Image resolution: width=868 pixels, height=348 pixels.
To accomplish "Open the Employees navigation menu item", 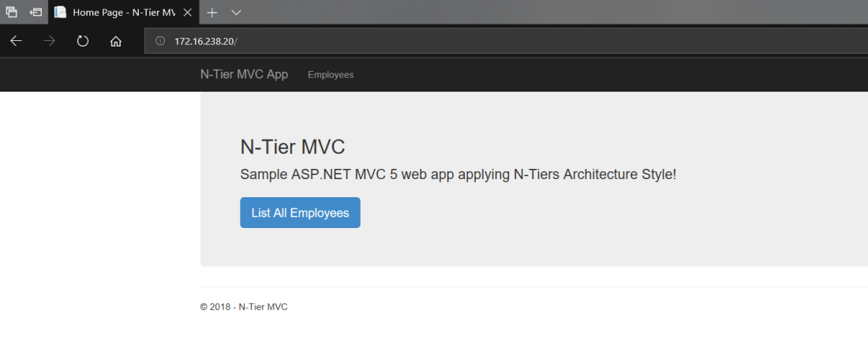I will [x=331, y=75].
